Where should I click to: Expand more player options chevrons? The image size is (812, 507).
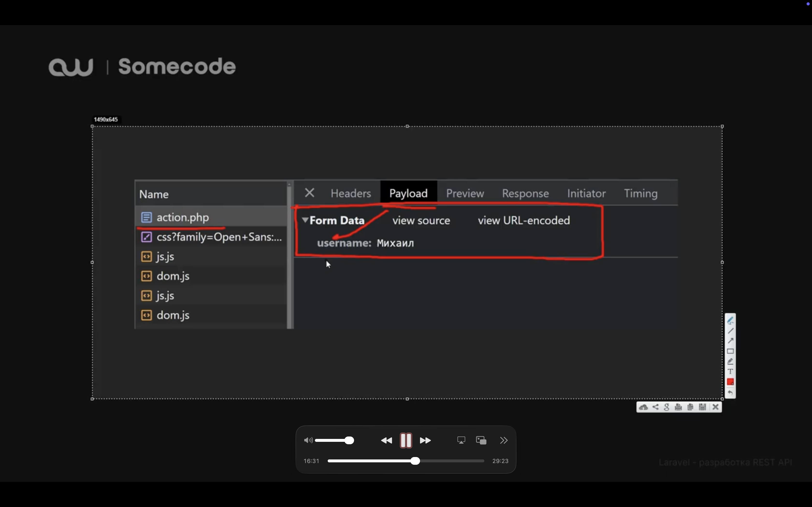coord(504,440)
